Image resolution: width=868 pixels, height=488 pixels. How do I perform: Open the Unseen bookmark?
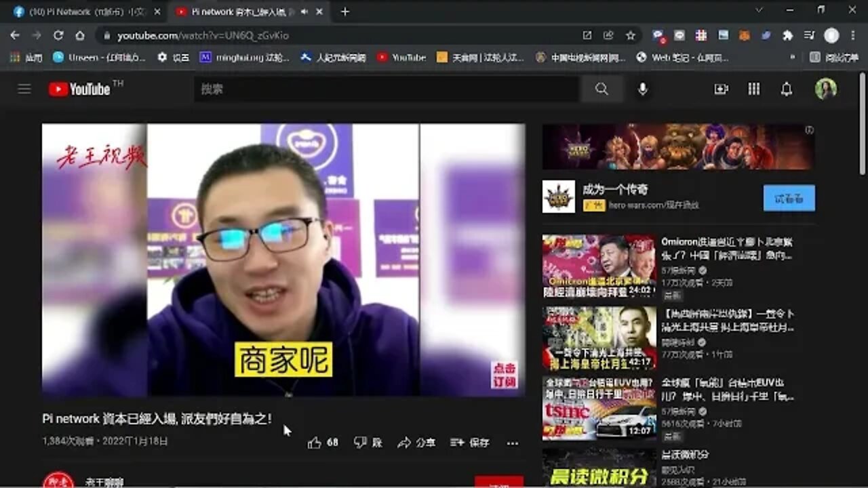tap(99, 58)
